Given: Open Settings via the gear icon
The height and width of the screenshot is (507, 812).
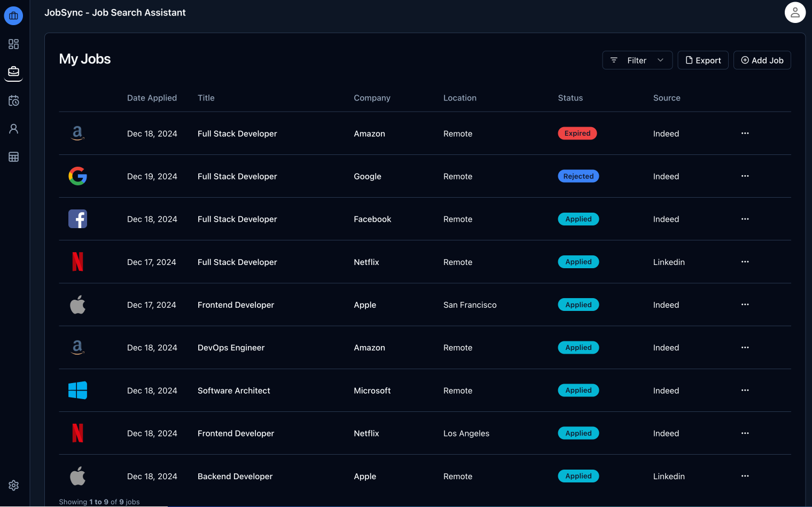Looking at the screenshot, I should [x=13, y=485].
